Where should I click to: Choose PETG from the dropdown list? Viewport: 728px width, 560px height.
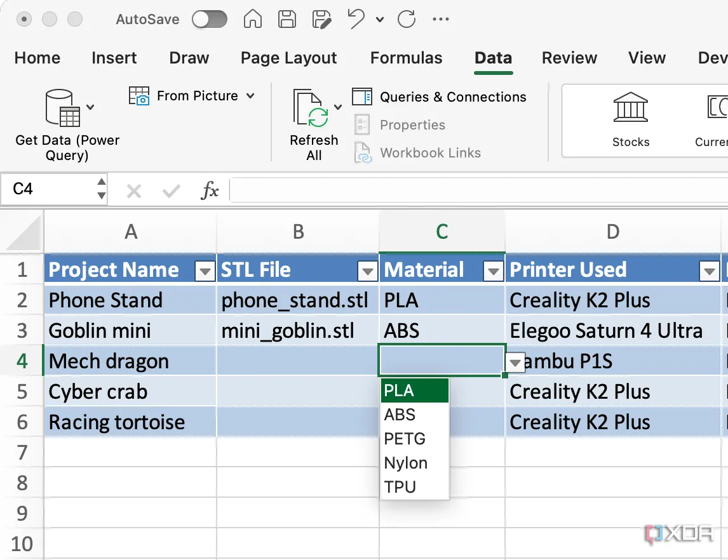(415, 439)
